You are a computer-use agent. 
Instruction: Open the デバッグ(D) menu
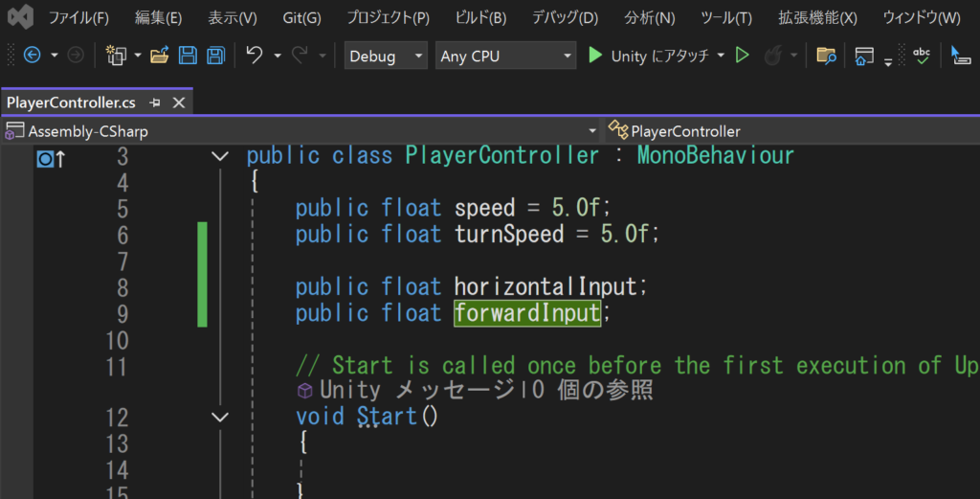pos(565,17)
